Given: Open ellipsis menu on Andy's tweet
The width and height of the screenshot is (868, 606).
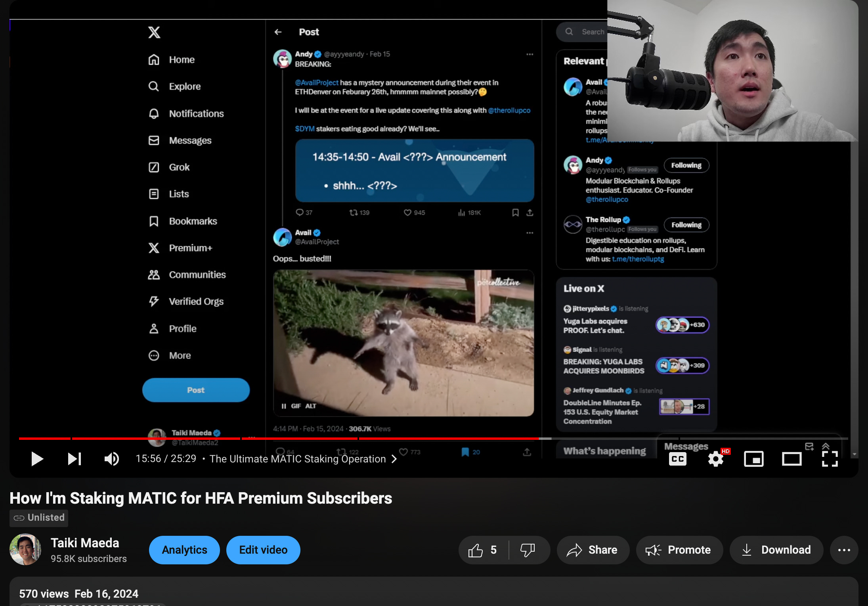Looking at the screenshot, I should pyautogui.click(x=530, y=54).
